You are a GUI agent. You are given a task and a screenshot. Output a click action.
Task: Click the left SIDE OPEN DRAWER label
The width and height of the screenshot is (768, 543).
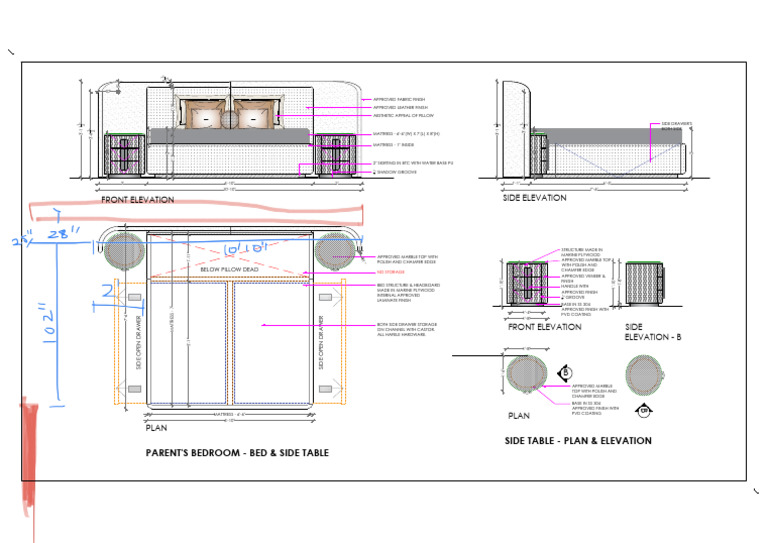(139, 342)
